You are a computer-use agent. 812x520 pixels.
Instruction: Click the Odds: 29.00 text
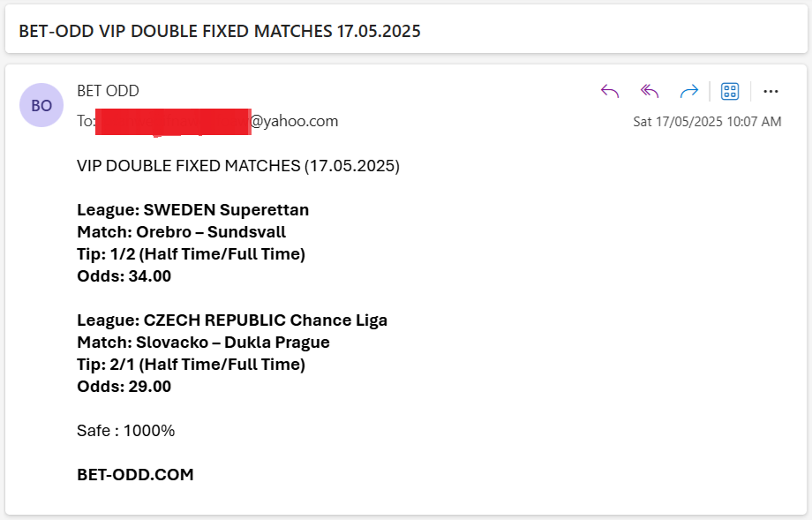click(x=124, y=387)
